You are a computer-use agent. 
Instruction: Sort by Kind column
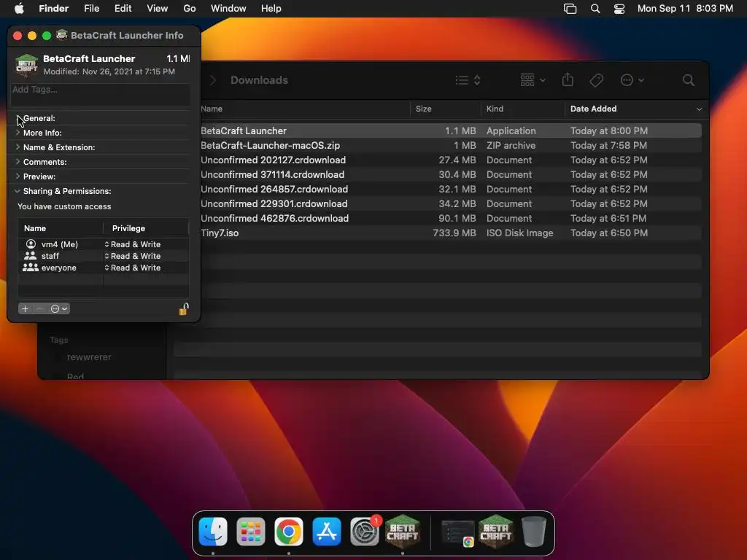pos(522,109)
